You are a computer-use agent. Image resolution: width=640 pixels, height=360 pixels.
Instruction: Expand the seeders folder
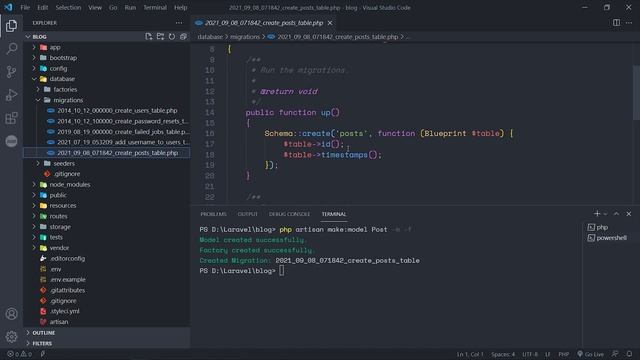coord(107,163)
